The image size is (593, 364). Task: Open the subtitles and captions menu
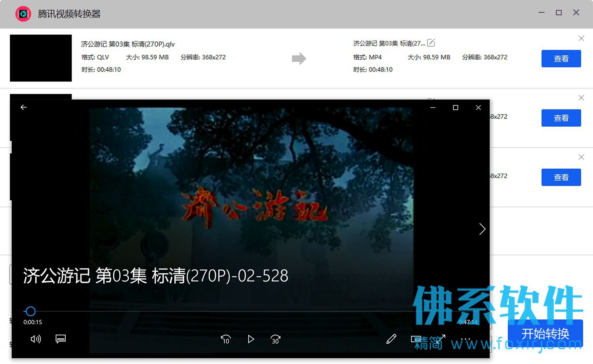[x=60, y=339]
